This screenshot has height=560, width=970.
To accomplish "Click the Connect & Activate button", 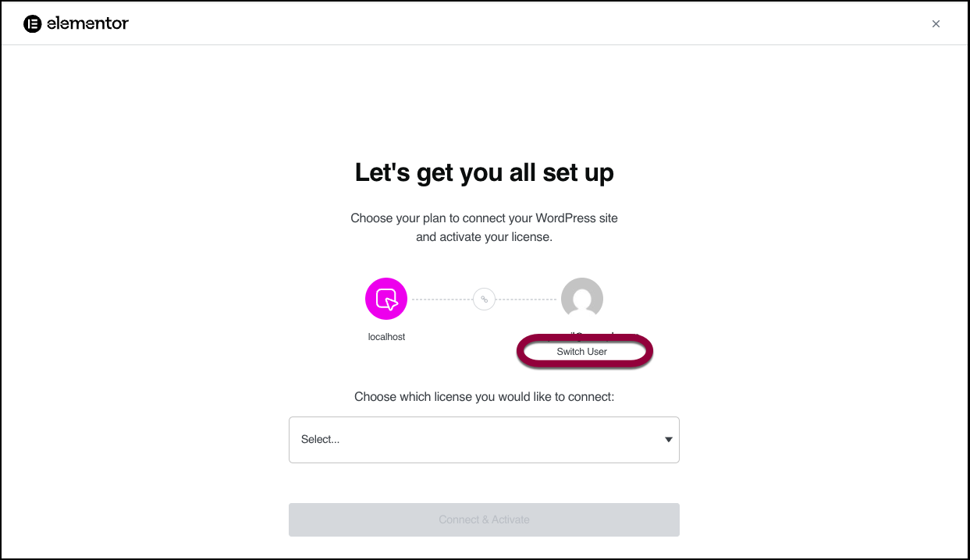I will tap(484, 519).
